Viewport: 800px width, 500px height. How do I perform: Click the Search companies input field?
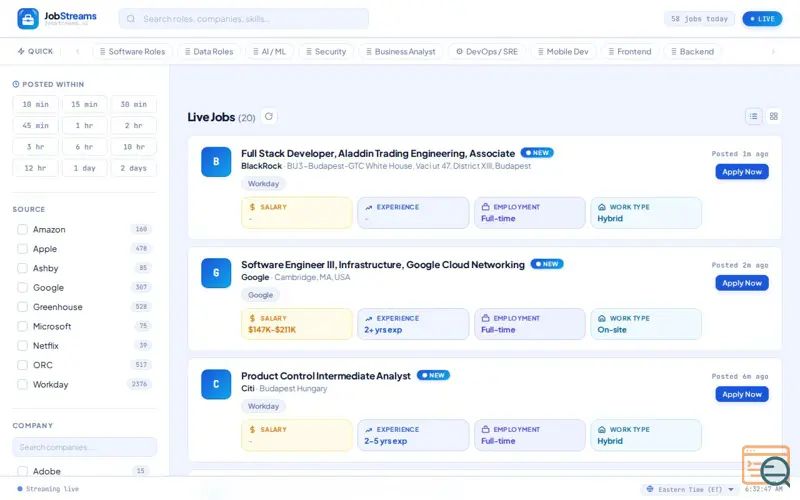click(85, 447)
